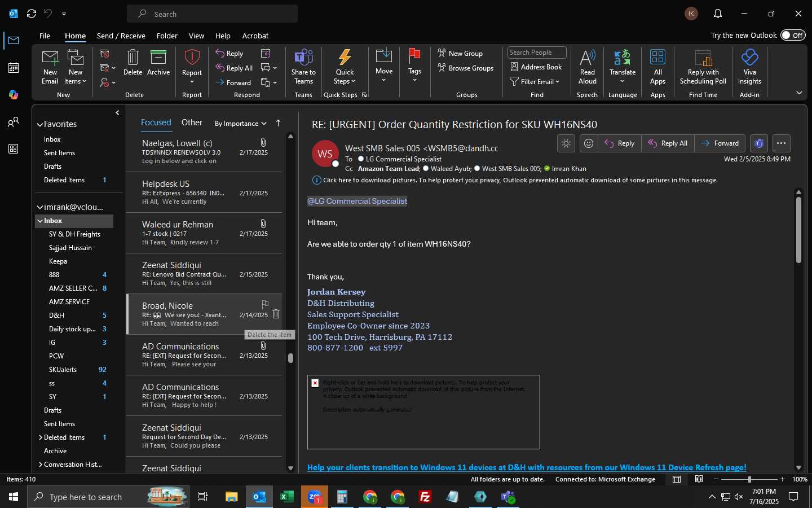
Task: Click Forward button in reading pane
Action: pos(720,143)
